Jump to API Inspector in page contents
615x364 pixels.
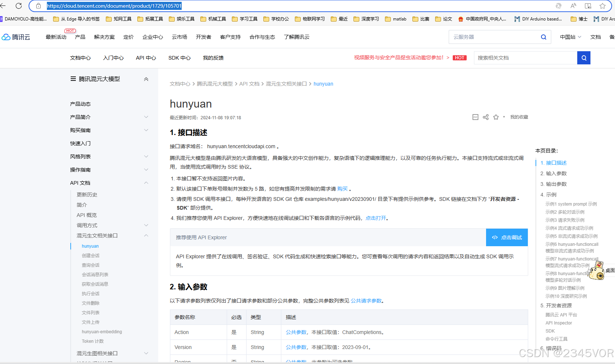[x=559, y=323]
